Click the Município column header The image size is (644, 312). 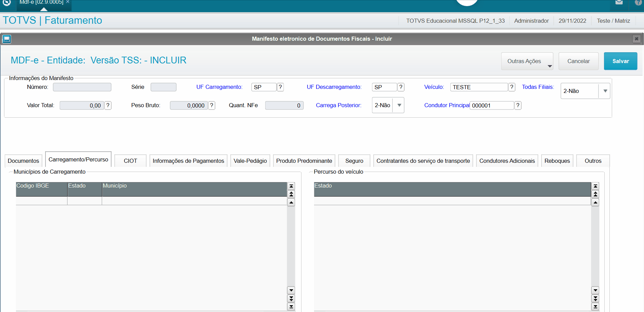tap(194, 189)
